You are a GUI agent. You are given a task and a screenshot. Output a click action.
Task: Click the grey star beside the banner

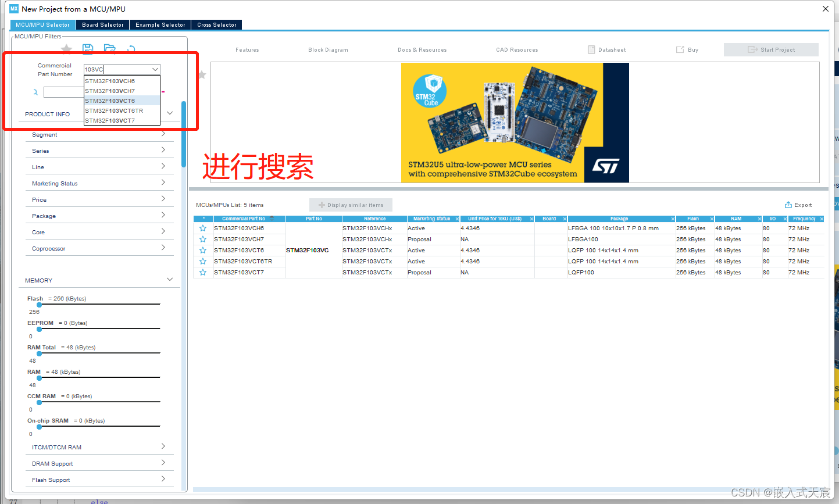(x=202, y=74)
